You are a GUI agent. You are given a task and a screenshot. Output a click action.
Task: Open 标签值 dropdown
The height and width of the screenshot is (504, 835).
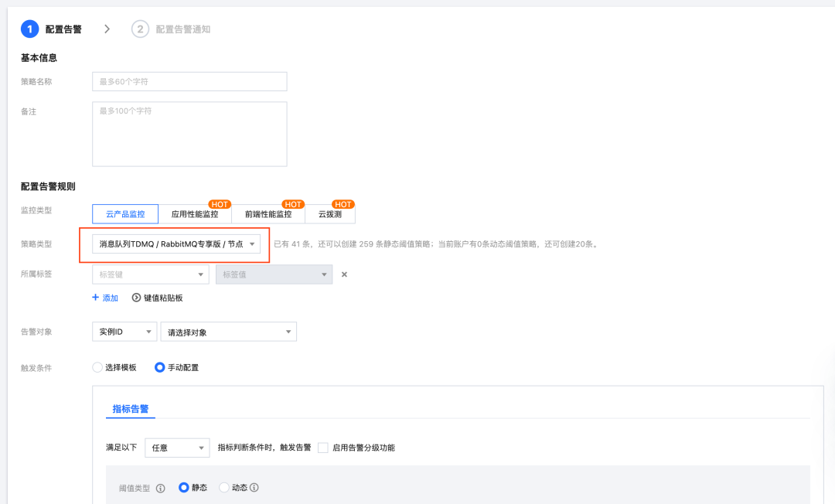click(274, 274)
